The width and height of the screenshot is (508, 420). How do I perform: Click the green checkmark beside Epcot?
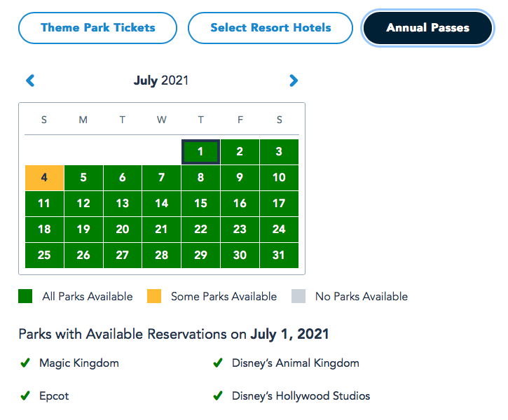(25, 396)
